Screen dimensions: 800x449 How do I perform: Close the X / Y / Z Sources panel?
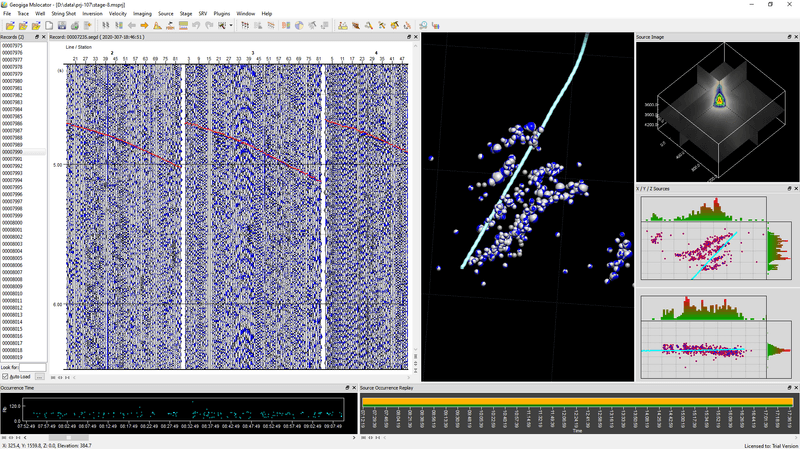[794, 187]
